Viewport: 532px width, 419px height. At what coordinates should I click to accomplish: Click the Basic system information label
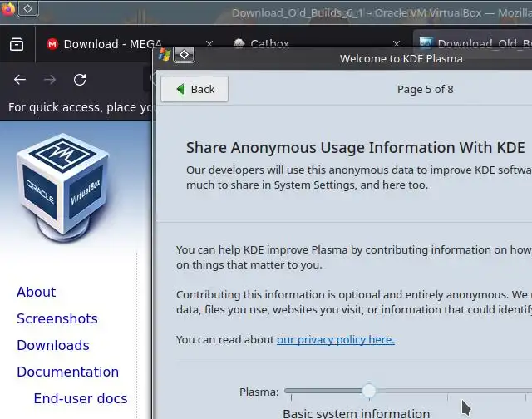[x=357, y=413]
